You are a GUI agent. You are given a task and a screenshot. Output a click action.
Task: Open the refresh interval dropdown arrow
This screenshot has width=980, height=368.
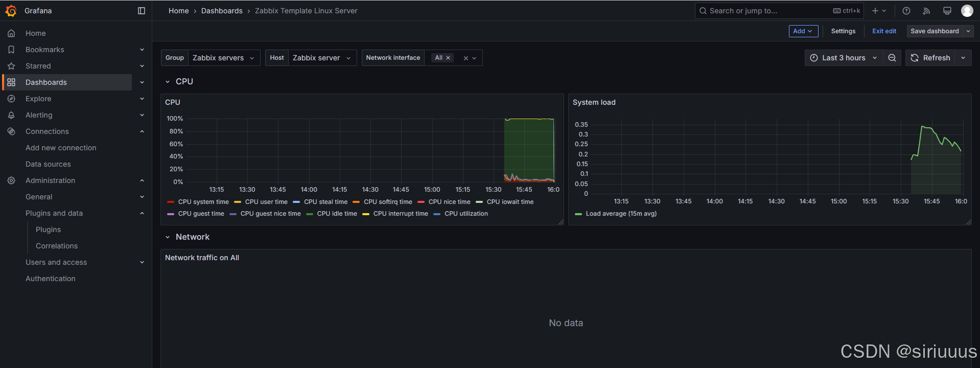(x=963, y=58)
